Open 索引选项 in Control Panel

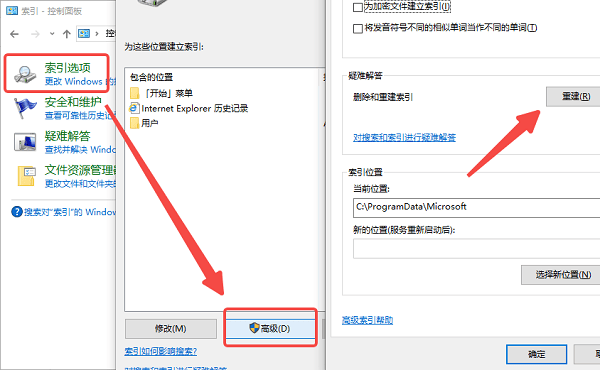click(67, 68)
